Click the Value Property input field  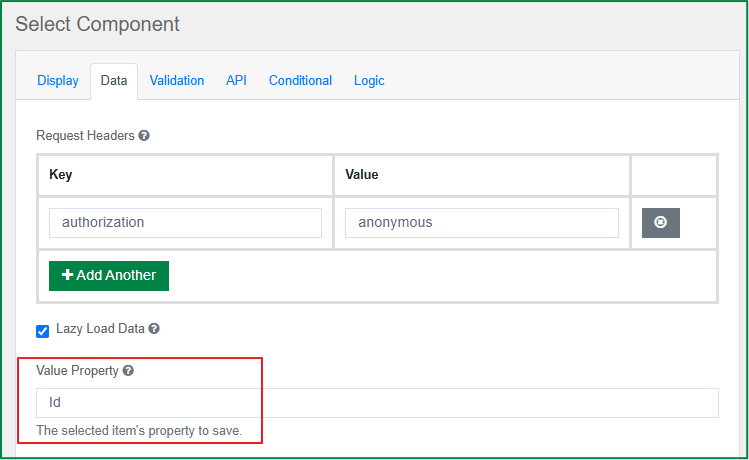click(377, 403)
